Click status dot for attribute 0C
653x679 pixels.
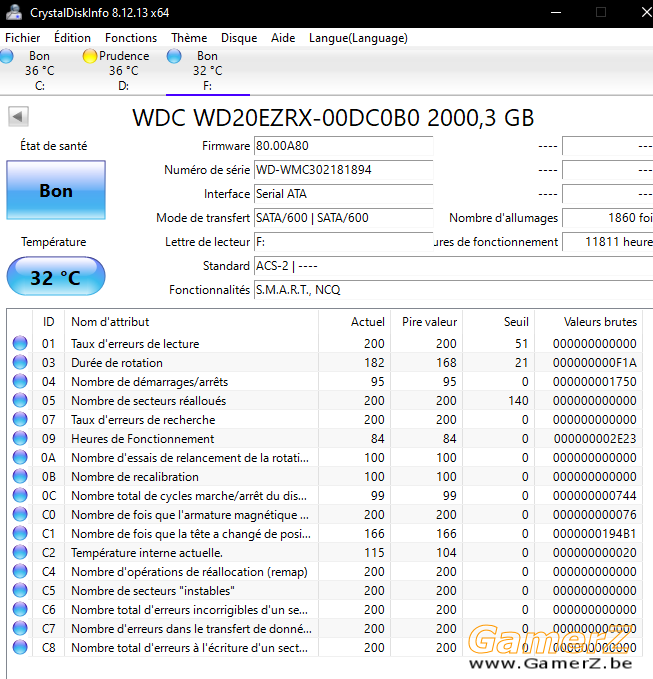(20, 495)
